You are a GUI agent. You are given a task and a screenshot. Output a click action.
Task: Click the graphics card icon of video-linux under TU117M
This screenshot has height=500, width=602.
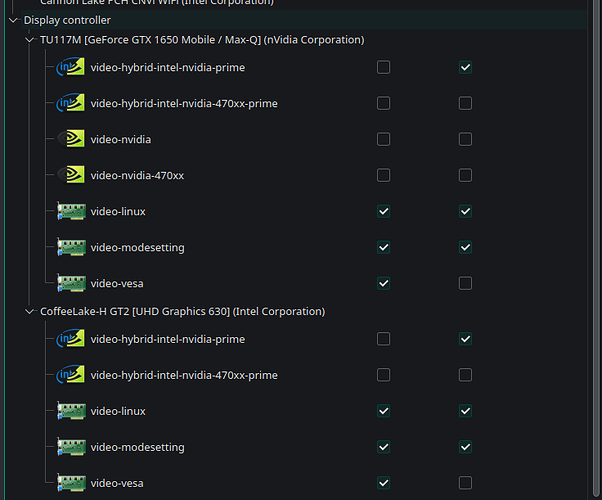tap(71, 211)
